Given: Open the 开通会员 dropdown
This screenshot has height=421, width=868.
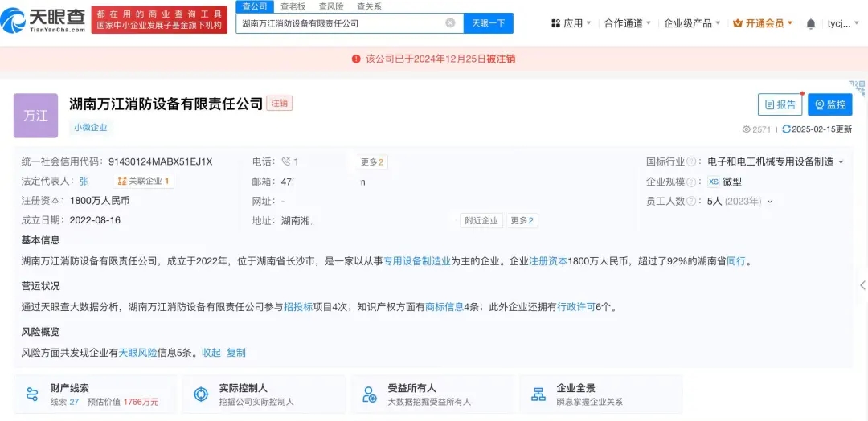Looking at the screenshot, I should tap(763, 23).
